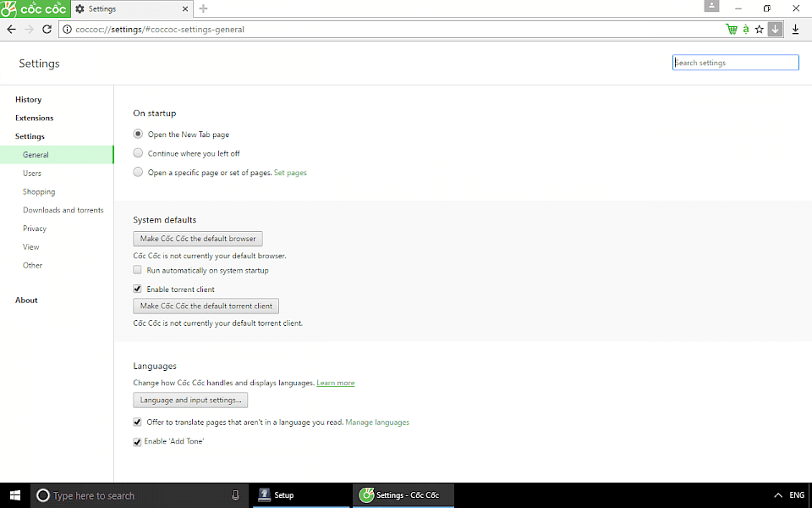Go to Users settings
The image size is (812, 508).
31,173
